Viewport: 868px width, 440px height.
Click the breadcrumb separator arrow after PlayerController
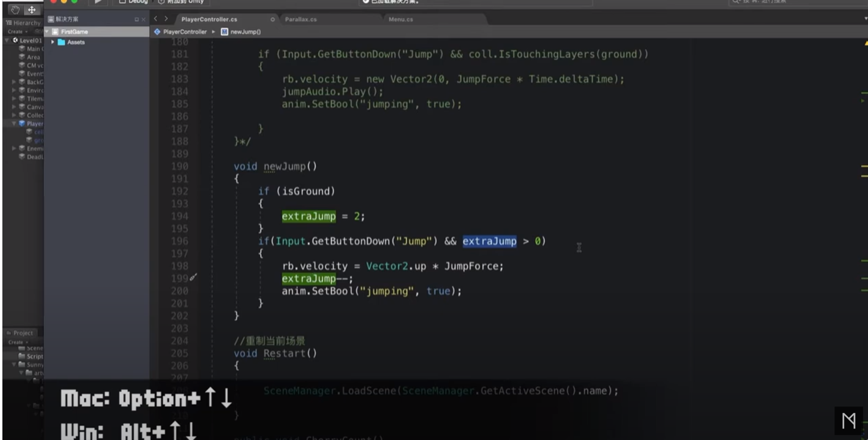click(214, 32)
